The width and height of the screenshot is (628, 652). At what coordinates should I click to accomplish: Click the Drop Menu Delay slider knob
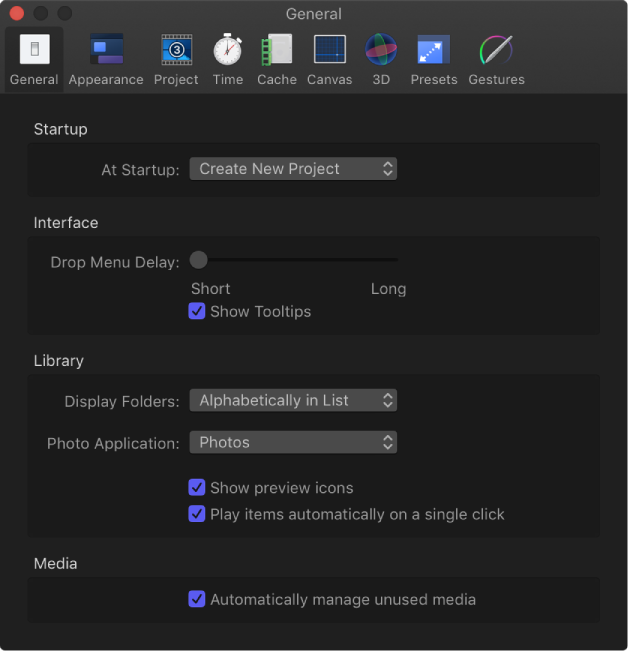tap(198, 260)
